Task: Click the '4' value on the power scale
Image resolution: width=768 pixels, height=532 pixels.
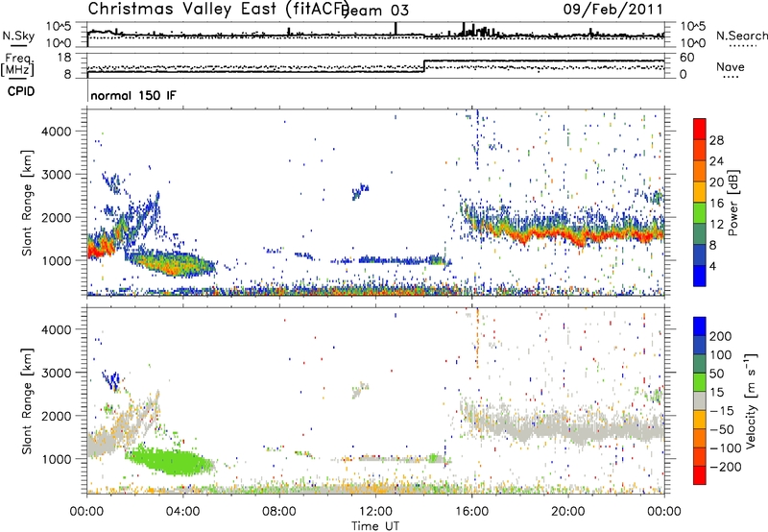Action: point(713,266)
